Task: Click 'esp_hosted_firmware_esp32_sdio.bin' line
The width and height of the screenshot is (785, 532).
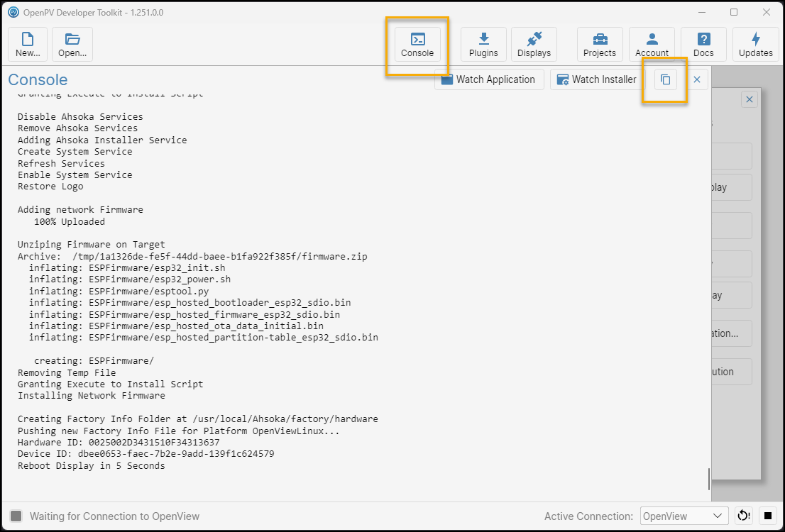Action: coord(185,315)
